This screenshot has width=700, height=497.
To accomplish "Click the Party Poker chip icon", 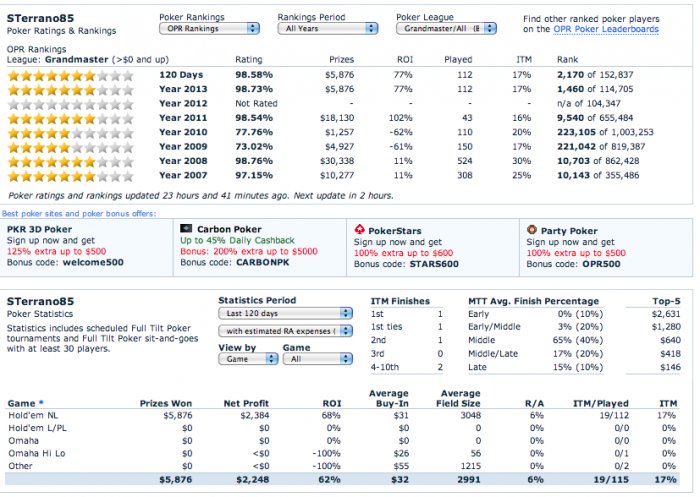I will [x=531, y=230].
